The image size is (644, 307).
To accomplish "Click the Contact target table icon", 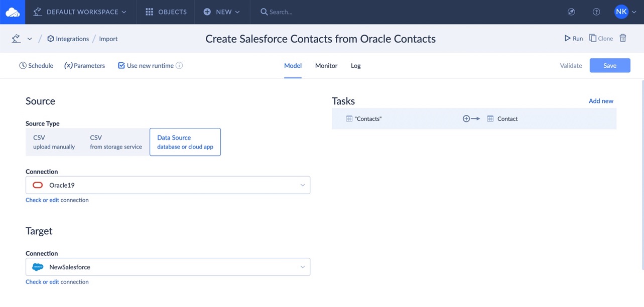I will click(490, 119).
